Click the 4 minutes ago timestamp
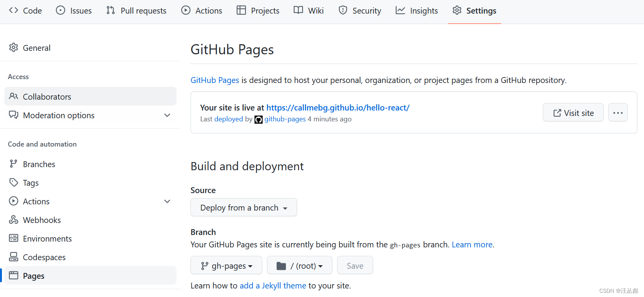The height and width of the screenshot is (297, 644). (x=329, y=119)
